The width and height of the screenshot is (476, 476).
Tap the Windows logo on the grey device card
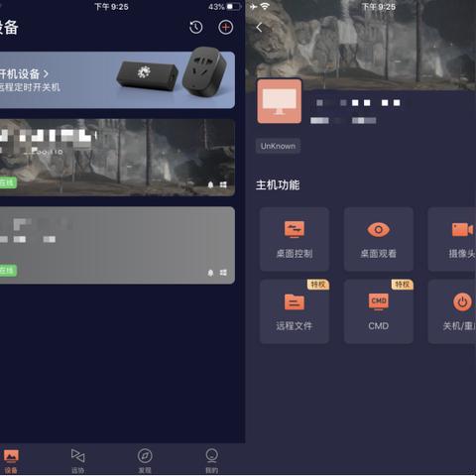[x=223, y=273]
